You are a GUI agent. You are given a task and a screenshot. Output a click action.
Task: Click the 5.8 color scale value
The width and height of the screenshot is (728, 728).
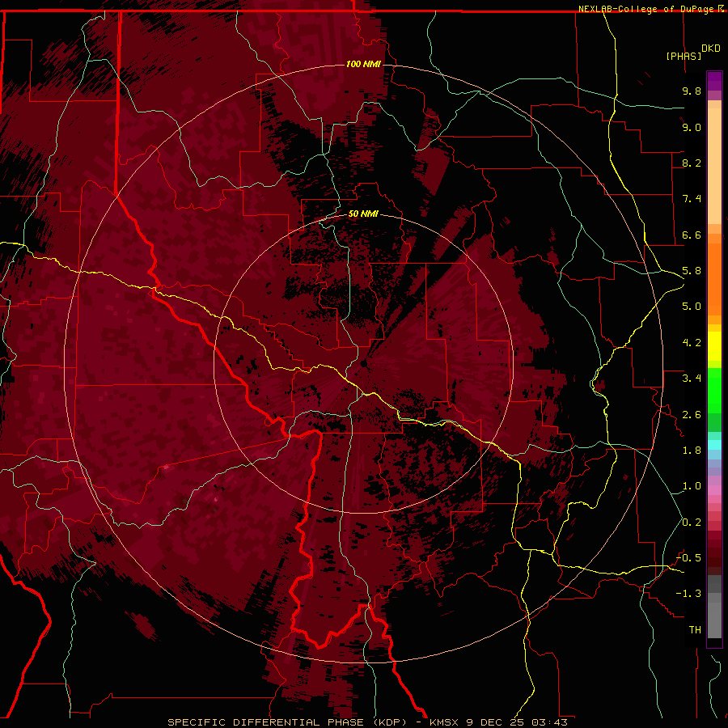pos(692,271)
